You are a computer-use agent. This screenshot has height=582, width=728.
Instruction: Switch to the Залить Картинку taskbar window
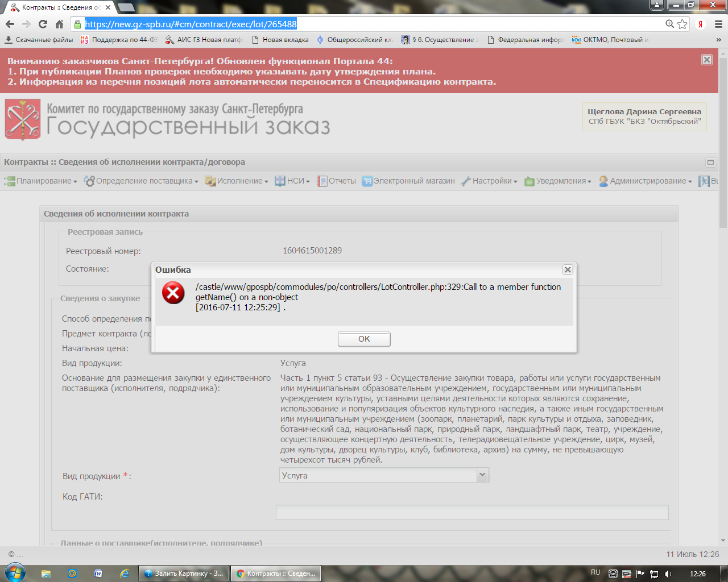[x=184, y=573]
